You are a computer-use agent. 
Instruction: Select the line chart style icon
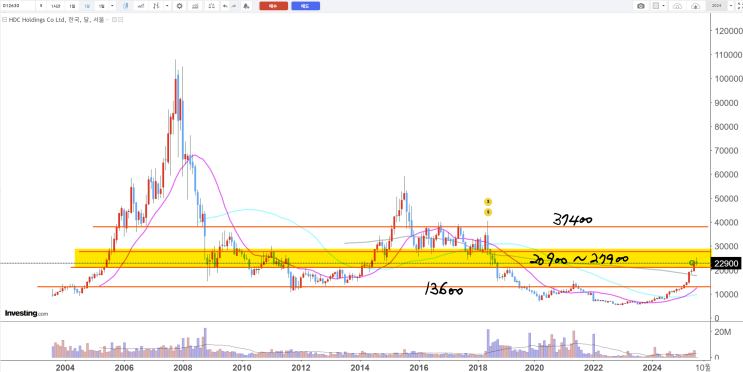point(141,6)
